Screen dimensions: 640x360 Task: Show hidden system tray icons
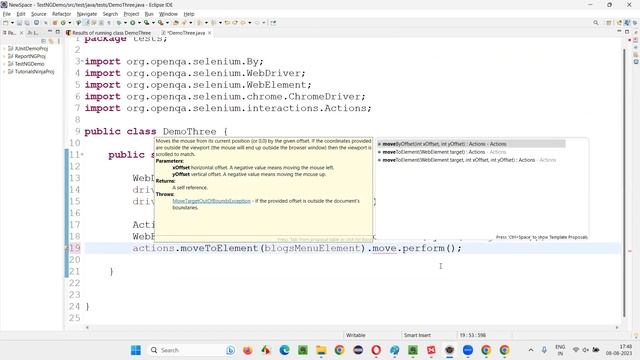[x=531, y=350]
